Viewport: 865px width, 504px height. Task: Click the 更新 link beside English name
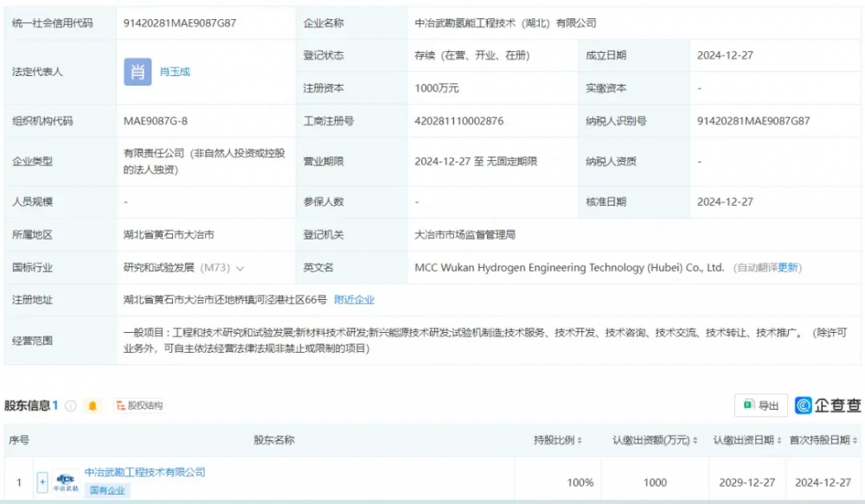coord(788,267)
